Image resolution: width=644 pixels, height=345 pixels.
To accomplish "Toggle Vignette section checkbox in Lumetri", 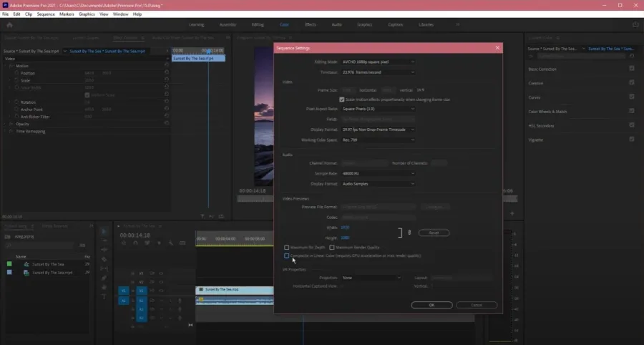I will point(632,139).
